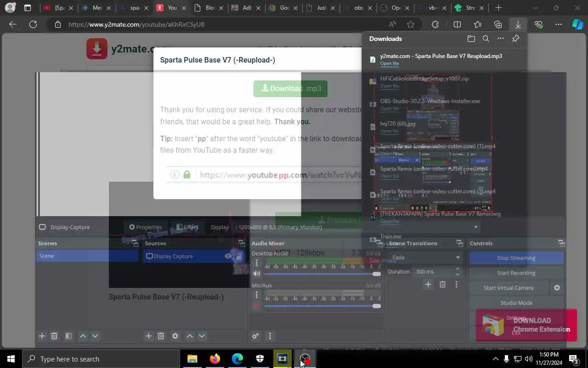Search downloads with magnifier icon
588x368 pixels.
click(x=486, y=39)
